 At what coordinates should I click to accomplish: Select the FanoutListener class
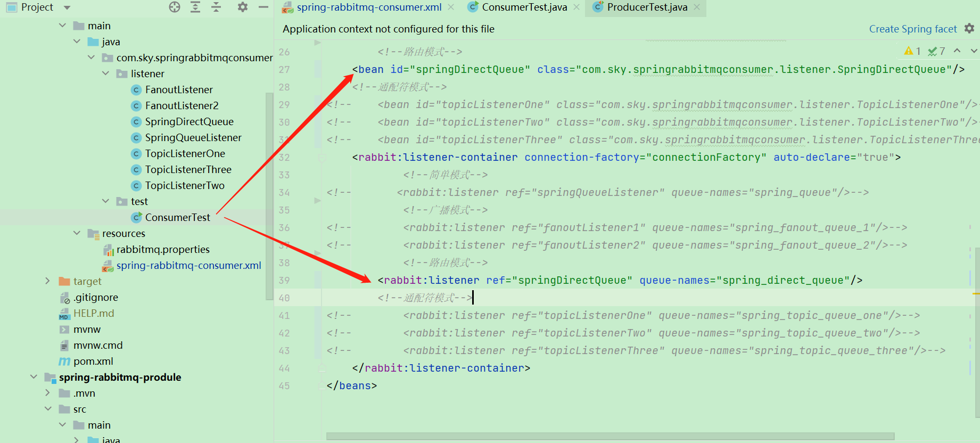[179, 89]
